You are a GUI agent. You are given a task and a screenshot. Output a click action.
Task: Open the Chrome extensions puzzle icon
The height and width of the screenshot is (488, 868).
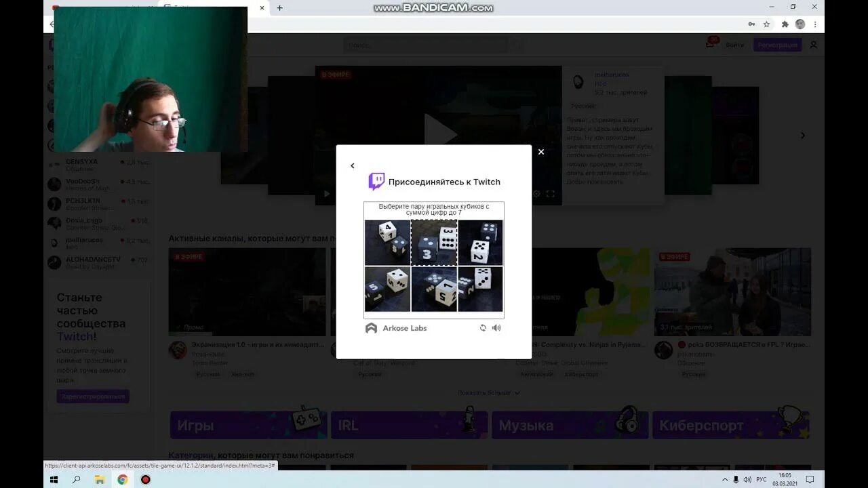785,24
